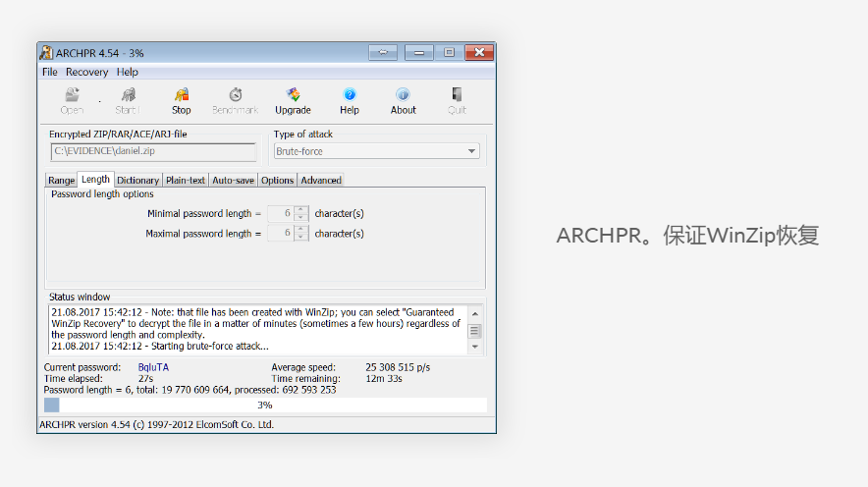The image size is (868, 487).
Task: Decrease minimal password length
Action: click(x=300, y=217)
